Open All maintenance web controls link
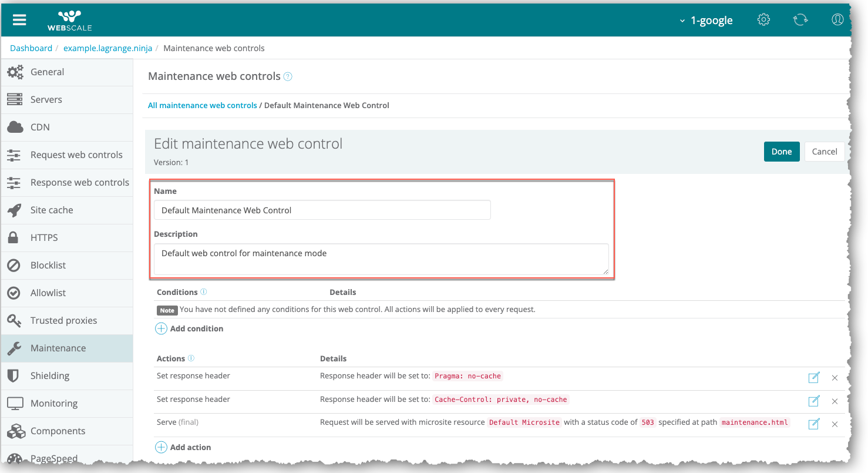868x473 pixels. (x=202, y=105)
